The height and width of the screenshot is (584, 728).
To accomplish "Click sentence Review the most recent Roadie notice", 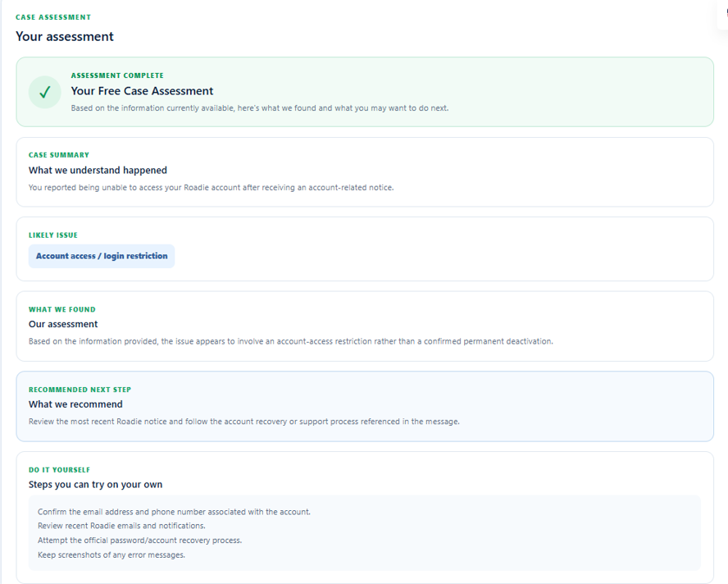I will tap(243, 422).
